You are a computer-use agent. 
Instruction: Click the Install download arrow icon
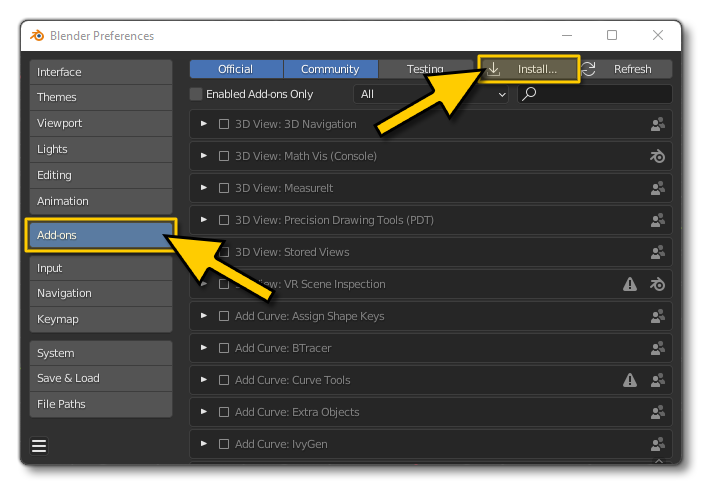coord(493,69)
